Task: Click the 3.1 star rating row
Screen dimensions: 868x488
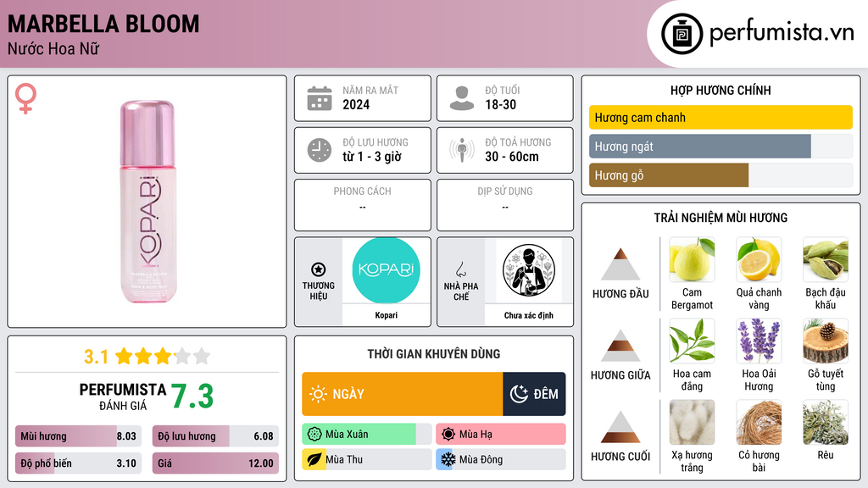Action: pos(147,357)
